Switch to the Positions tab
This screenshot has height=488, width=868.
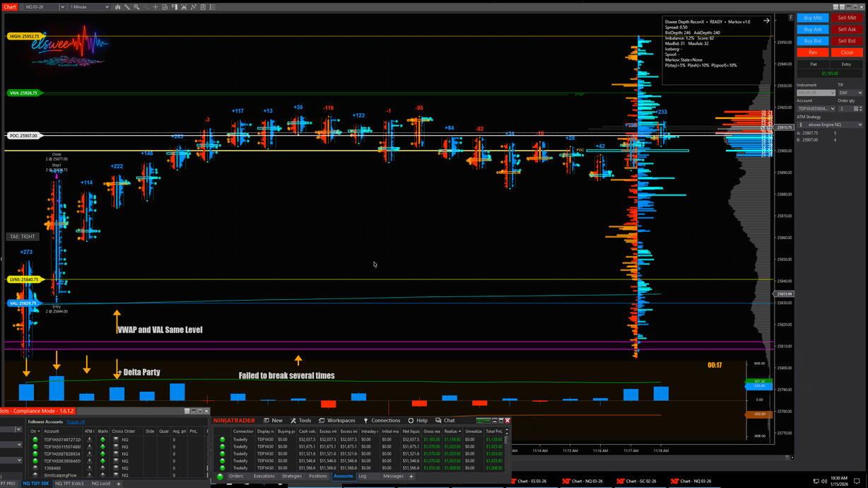317,477
